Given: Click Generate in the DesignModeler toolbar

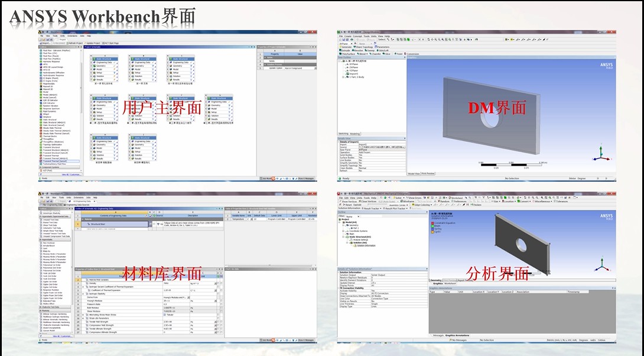Looking at the screenshot, I should coord(346,47).
